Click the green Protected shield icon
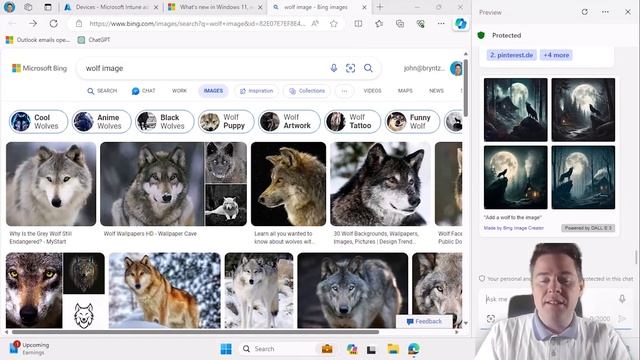The width and height of the screenshot is (640, 360). tap(481, 36)
